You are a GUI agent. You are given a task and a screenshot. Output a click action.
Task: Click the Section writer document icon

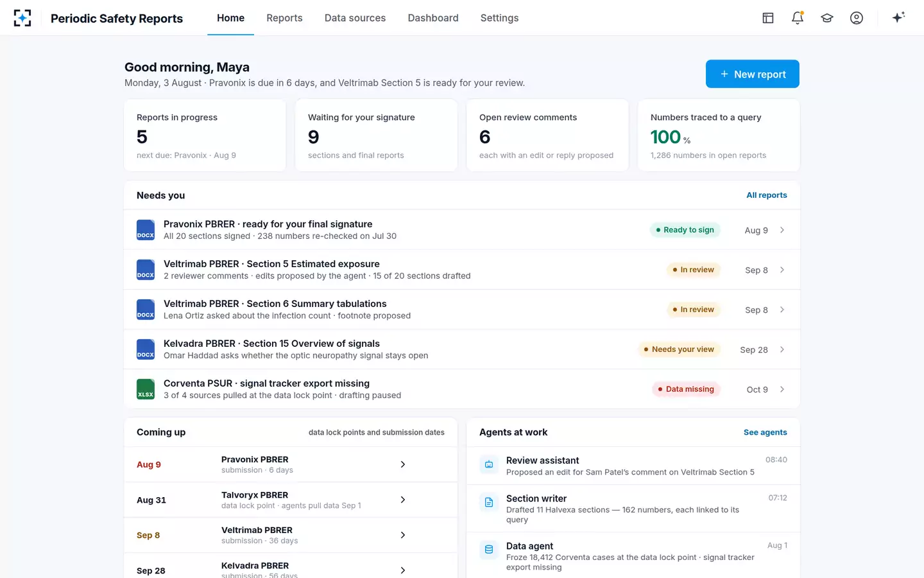(x=489, y=502)
